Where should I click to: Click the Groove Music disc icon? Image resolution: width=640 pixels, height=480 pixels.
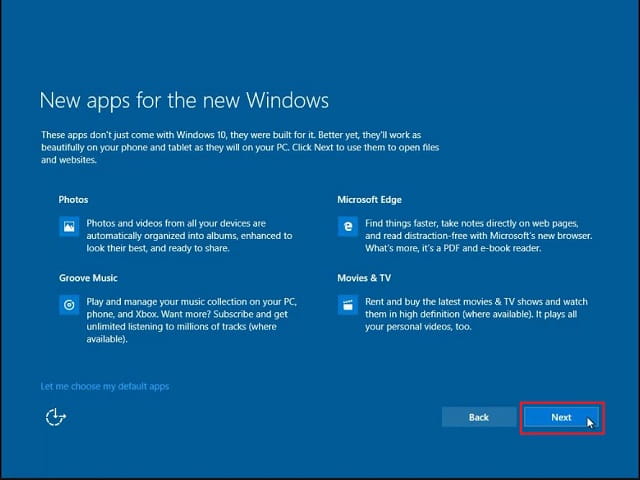pos(69,305)
